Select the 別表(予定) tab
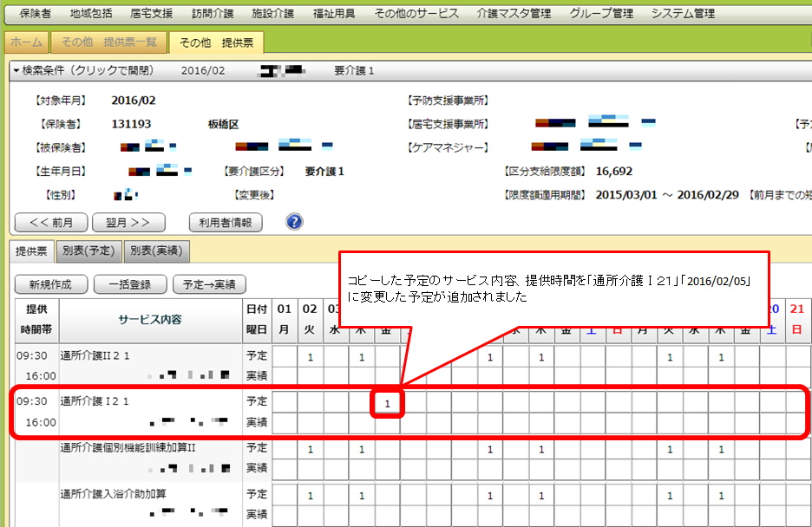The width and height of the screenshot is (812, 527). (x=88, y=251)
